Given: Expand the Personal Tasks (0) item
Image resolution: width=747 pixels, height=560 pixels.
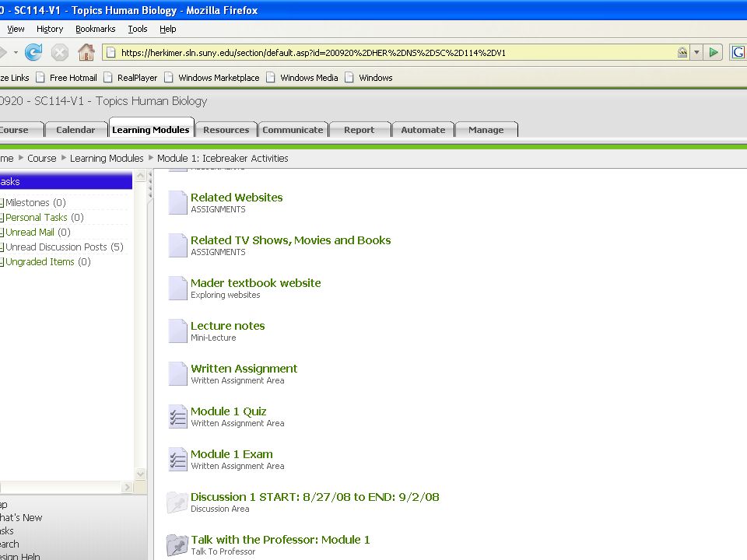Looking at the screenshot, I should click(x=2, y=218).
